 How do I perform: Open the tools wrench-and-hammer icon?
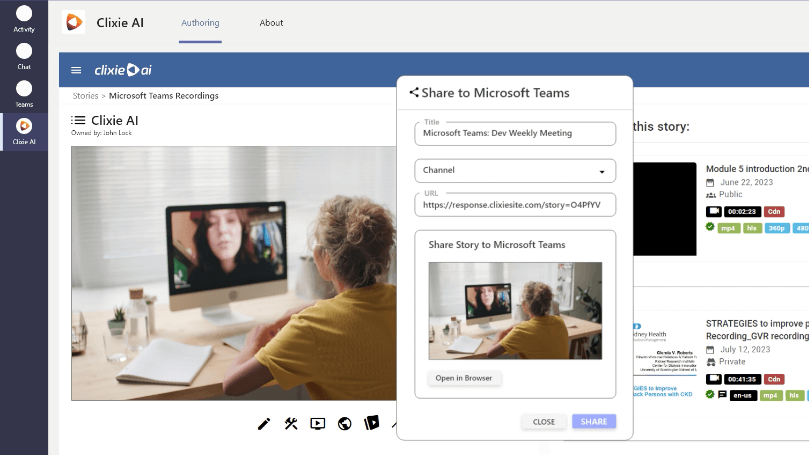pos(291,424)
